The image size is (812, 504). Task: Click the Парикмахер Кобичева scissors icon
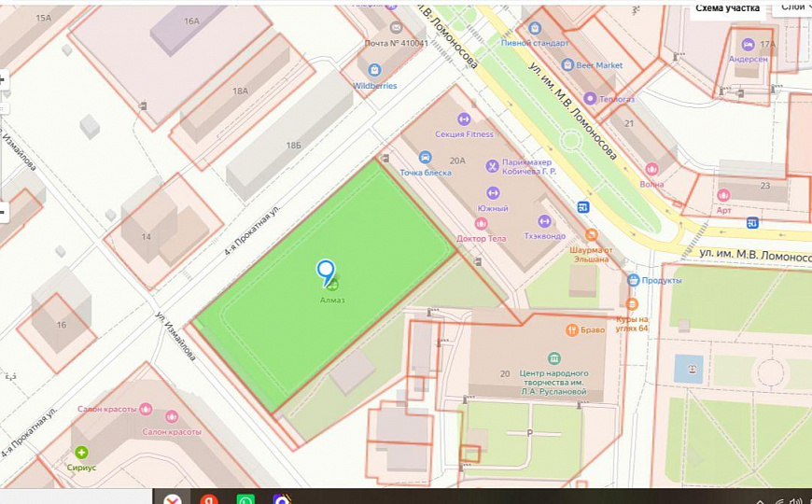pos(492,166)
